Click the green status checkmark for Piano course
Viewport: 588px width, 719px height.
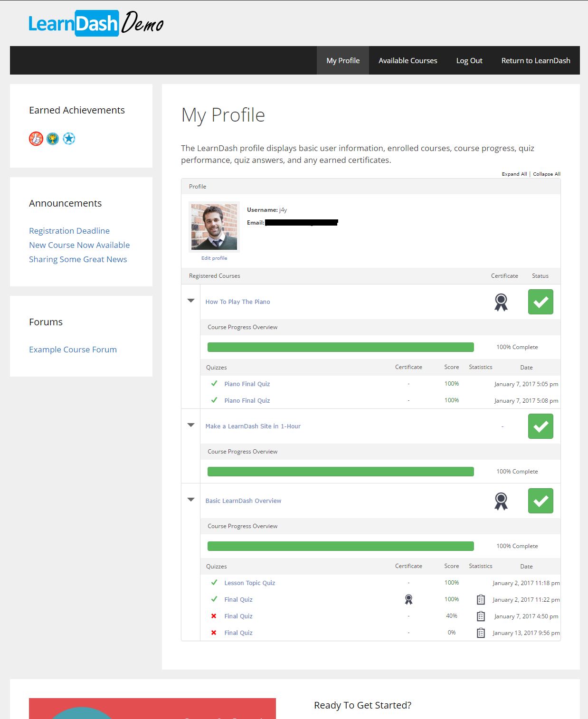coord(541,302)
